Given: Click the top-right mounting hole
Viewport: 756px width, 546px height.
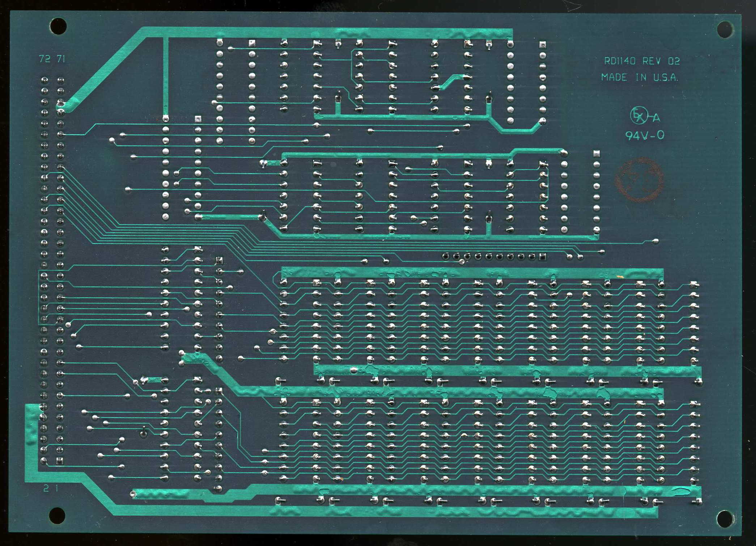Looking at the screenshot, I should [725, 29].
